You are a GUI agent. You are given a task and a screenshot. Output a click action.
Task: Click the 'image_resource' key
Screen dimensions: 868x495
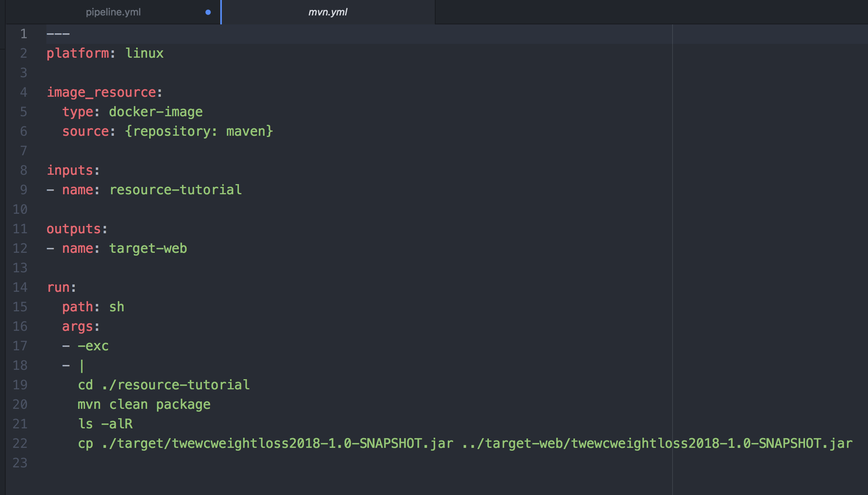click(102, 92)
